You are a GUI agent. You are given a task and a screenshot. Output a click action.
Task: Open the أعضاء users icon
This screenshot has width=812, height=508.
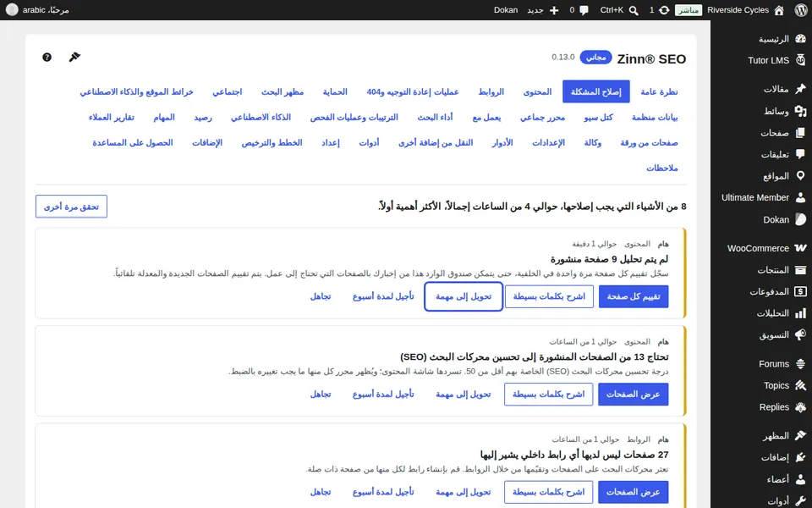[800, 479]
